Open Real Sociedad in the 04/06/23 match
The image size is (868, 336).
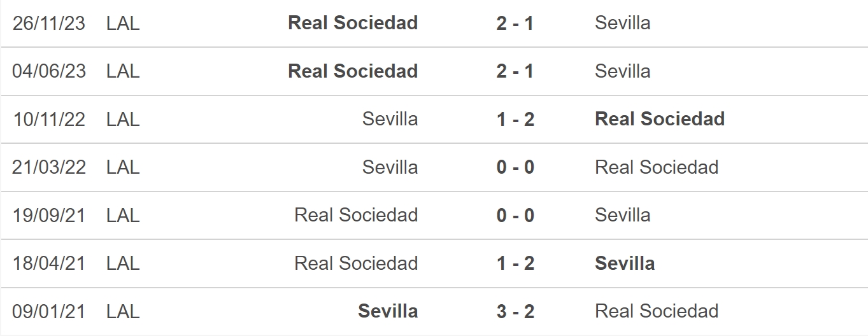click(353, 71)
